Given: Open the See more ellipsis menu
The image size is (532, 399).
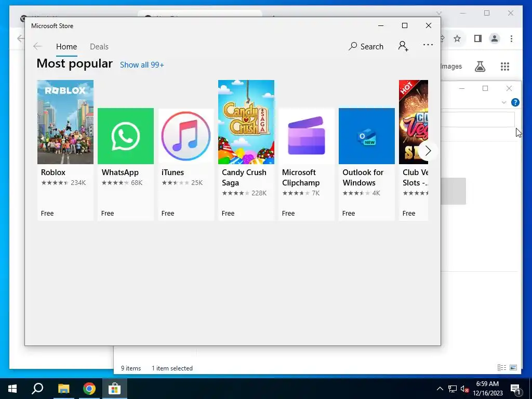Looking at the screenshot, I should (x=428, y=45).
